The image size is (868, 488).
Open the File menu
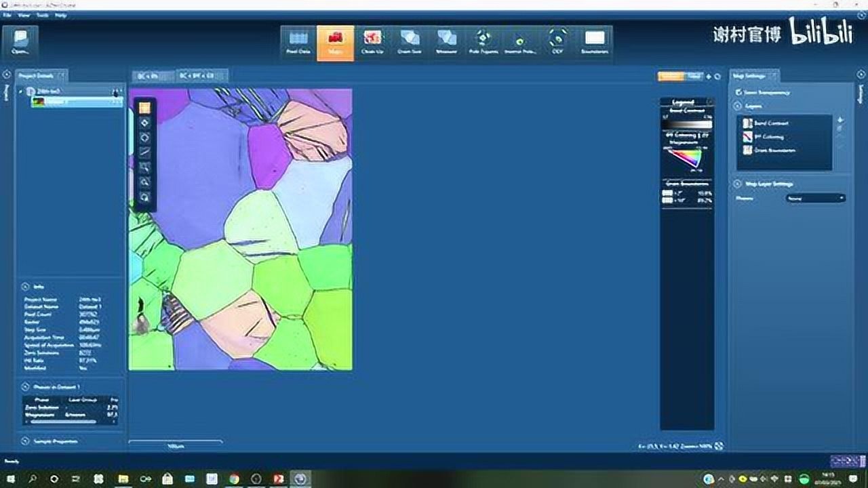[x=7, y=15]
